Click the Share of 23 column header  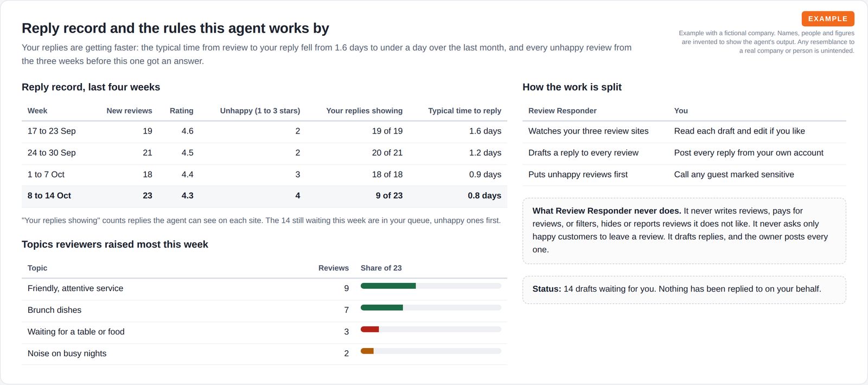coord(381,268)
